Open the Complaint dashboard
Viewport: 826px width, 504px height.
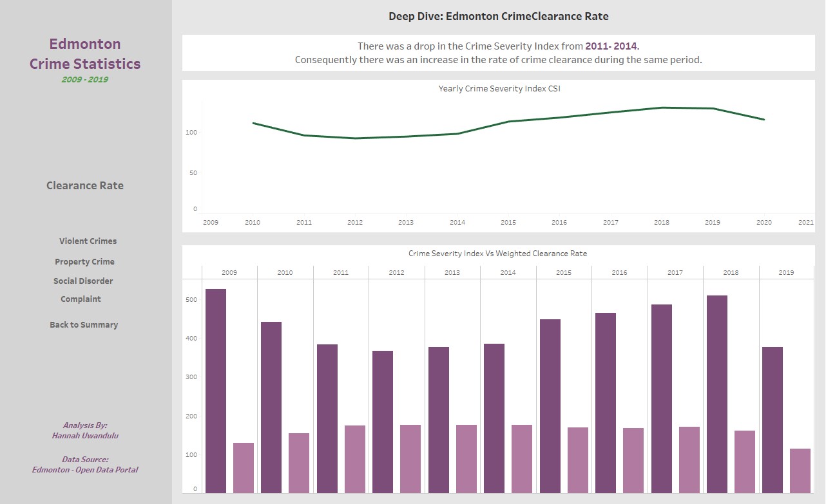click(81, 299)
